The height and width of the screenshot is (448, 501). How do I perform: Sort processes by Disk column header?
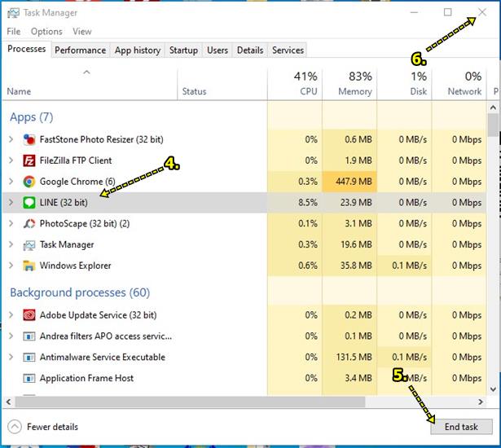405,85
